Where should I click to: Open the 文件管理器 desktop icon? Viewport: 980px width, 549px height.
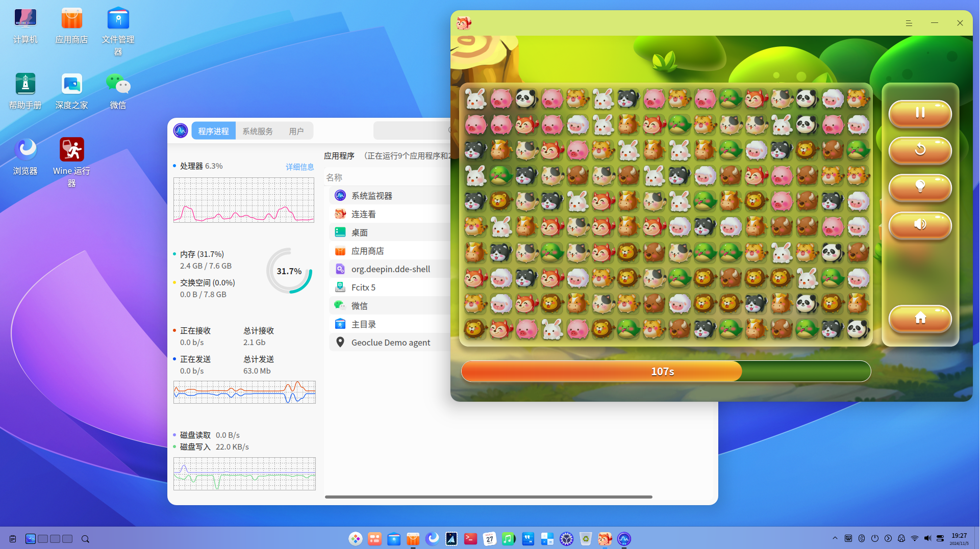point(118,32)
